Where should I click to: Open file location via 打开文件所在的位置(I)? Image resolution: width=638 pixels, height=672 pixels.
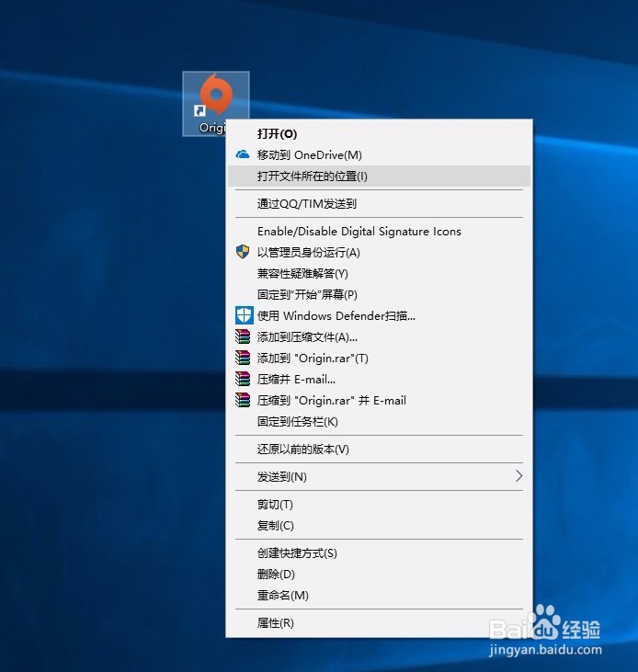click(379, 177)
